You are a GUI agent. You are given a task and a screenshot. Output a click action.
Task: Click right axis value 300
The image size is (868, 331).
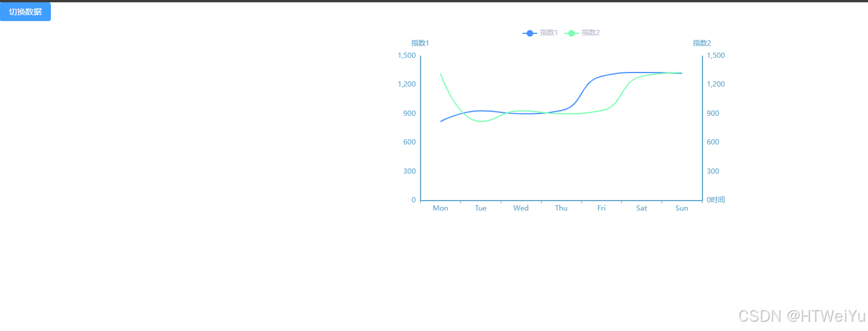tap(713, 171)
